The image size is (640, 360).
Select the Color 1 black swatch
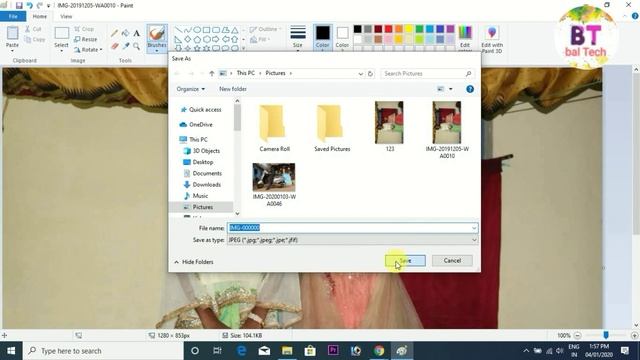pyautogui.click(x=322, y=38)
